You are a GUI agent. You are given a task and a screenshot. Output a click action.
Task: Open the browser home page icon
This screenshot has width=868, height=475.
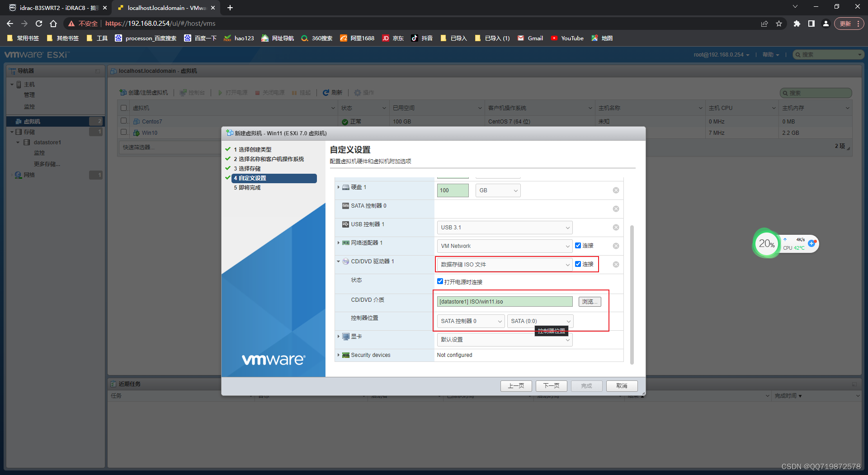(x=53, y=24)
